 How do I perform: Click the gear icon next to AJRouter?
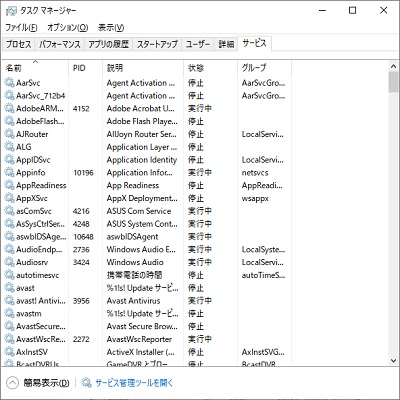tap(9, 134)
